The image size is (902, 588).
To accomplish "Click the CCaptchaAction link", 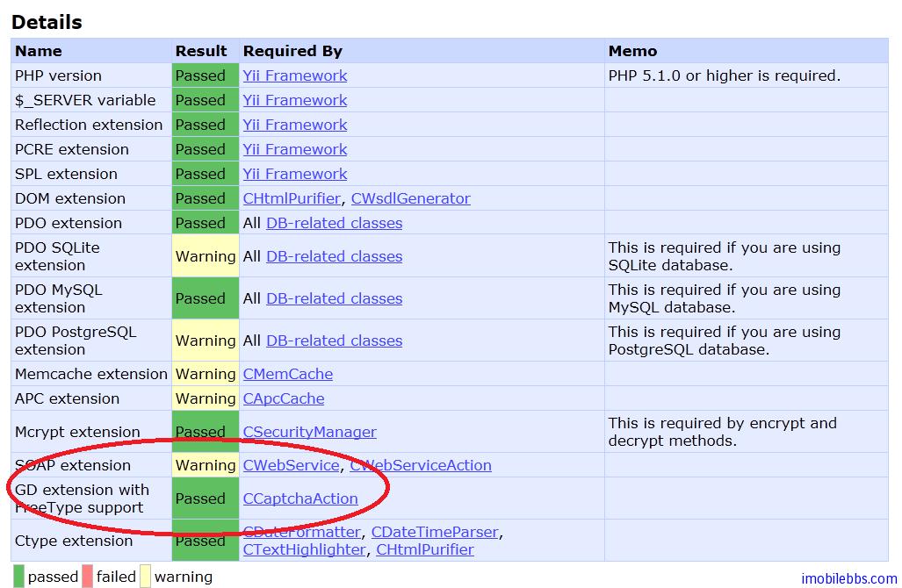I will pos(300,498).
